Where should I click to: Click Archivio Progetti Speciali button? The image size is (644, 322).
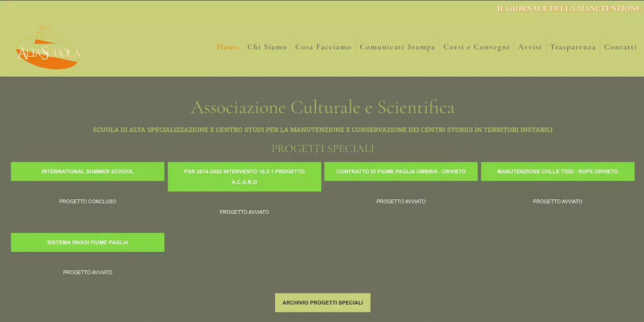click(322, 302)
